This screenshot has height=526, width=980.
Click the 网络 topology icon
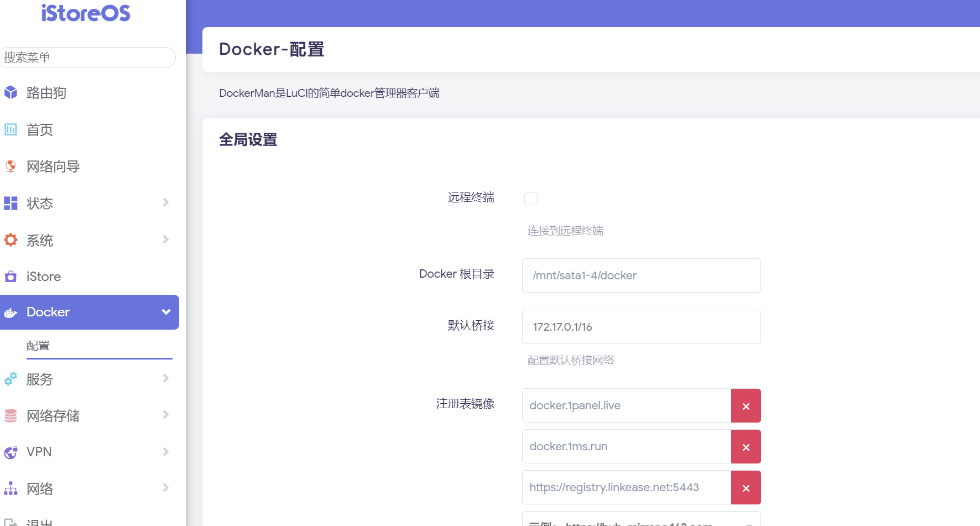[x=11, y=488]
